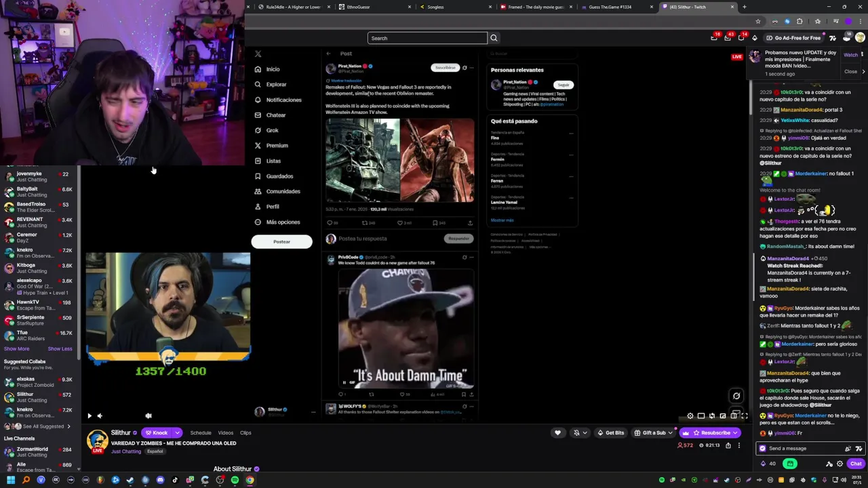The width and height of the screenshot is (868, 488).
Task: Open the emote picker in chat input
Action: (859, 448)
